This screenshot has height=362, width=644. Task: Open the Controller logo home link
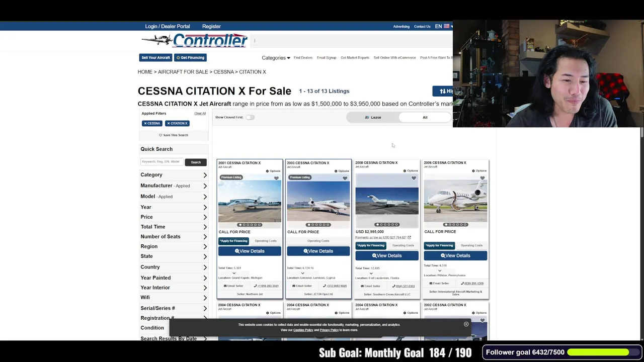(194, 40)
